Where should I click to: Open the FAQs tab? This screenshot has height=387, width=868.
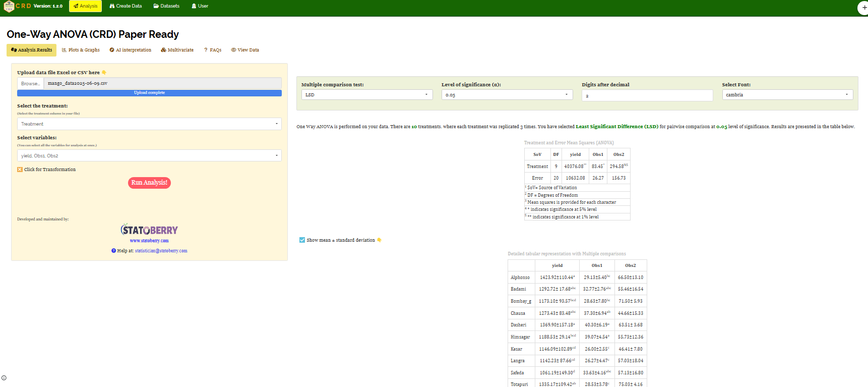pyautogui.click(x=212, y=50)
